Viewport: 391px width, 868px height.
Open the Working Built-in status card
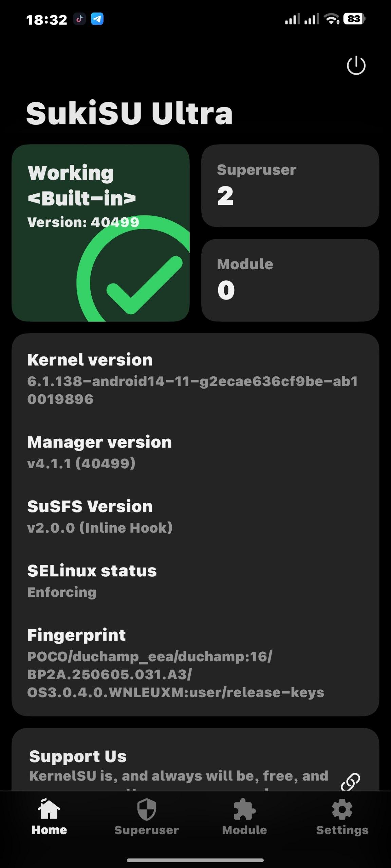click(100, 233)
